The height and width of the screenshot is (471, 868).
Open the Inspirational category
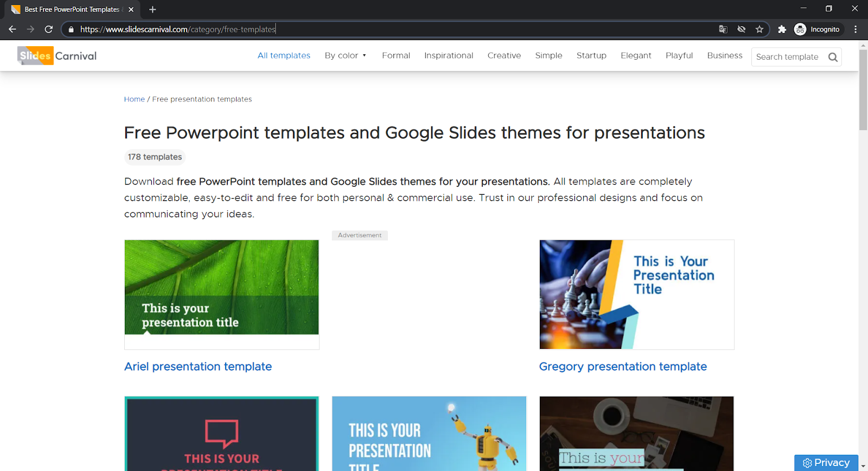click(449, 55)
